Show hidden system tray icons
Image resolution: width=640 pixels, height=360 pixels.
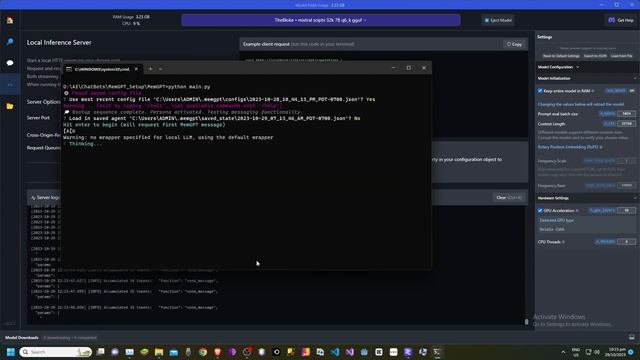[563, 352]
